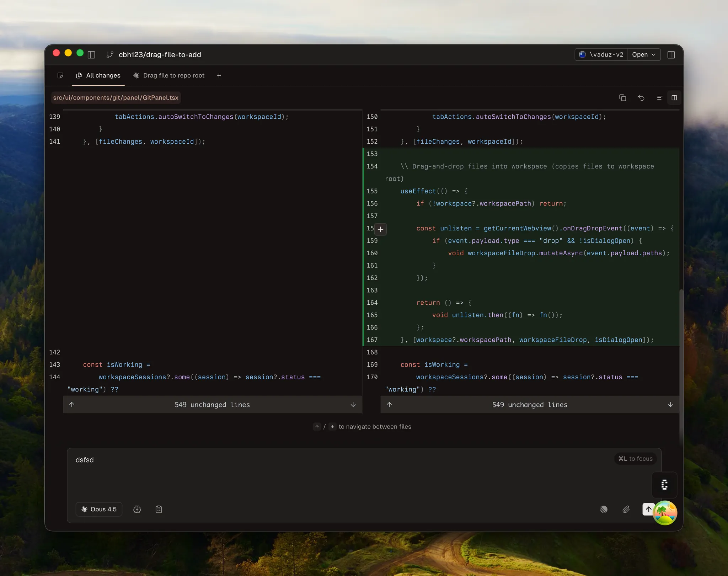Expand unchanged lines downward in right pane
728x576 pixels.
(x=670, y=405)
